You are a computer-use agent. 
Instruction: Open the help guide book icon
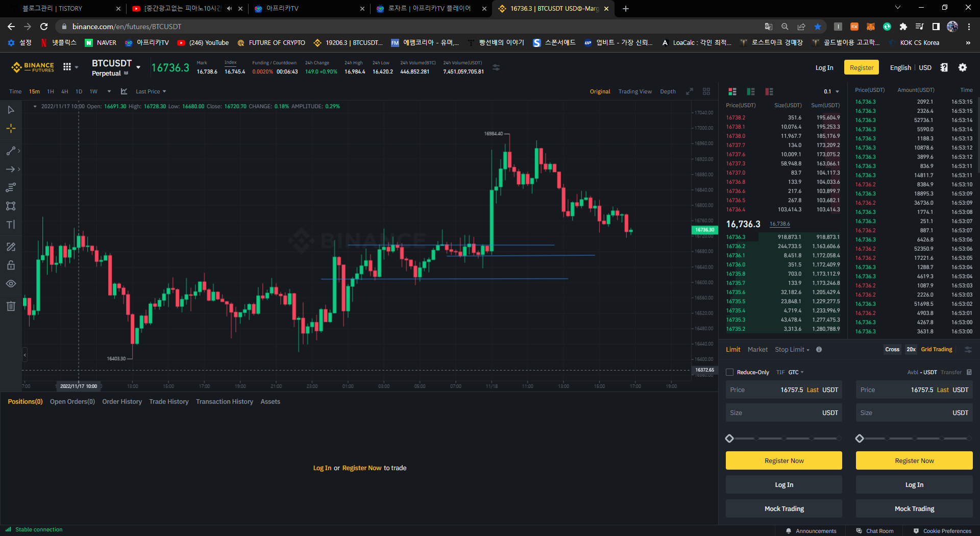944,67
